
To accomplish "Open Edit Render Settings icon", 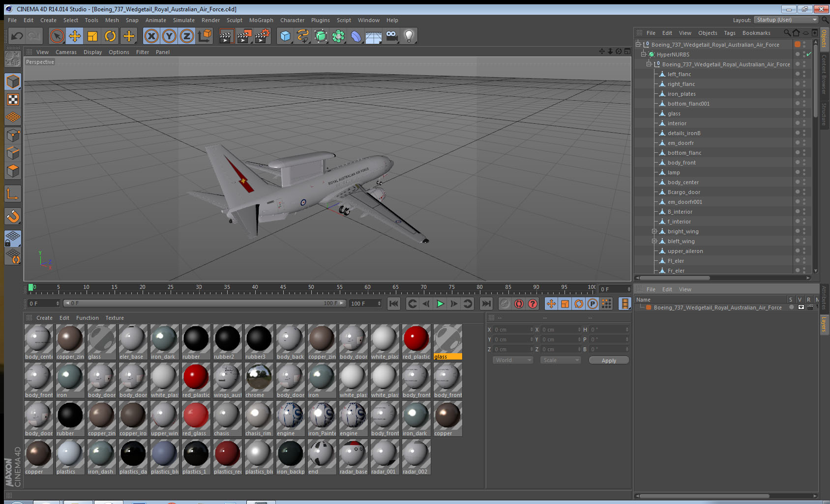I will (262, 36).
